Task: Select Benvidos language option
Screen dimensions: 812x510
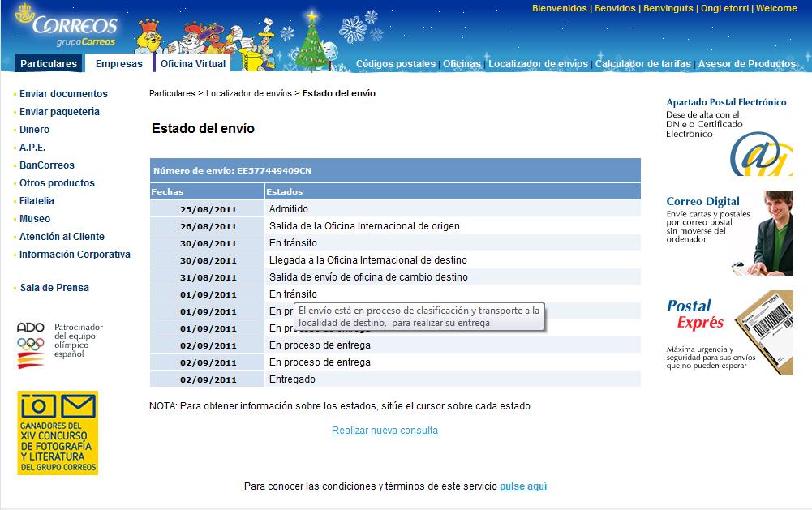Action: tap(615, 8)
